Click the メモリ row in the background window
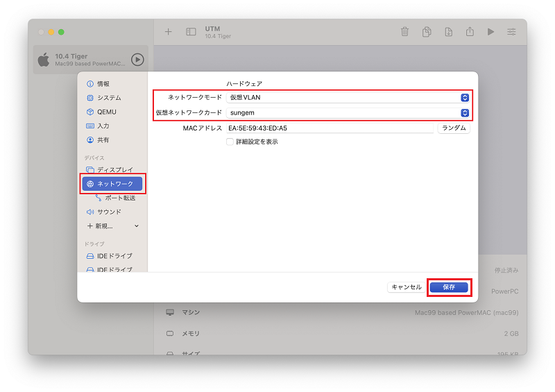Screen dimensions: 555x392 click(x=342, y=333)
